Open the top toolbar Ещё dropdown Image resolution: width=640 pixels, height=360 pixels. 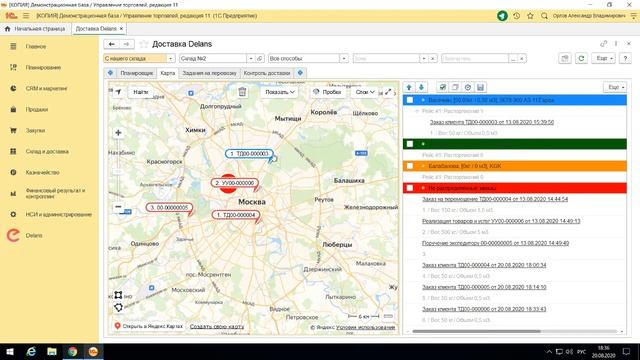tap(603, 58)
